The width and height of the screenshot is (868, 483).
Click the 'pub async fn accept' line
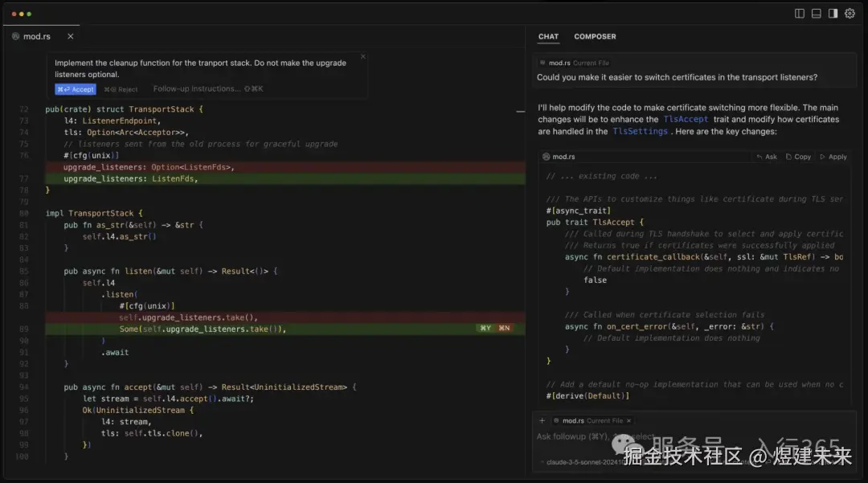coord(210,387)
